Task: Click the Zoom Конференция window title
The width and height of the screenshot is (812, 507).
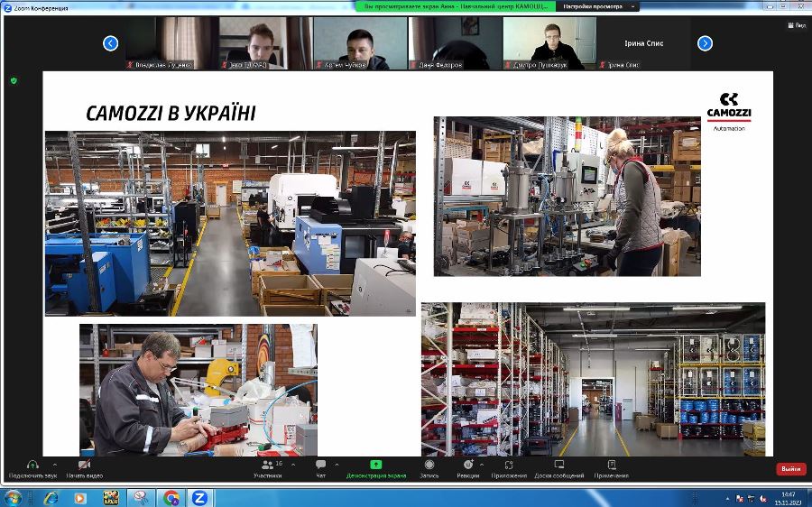Action: tap(41, 8)
